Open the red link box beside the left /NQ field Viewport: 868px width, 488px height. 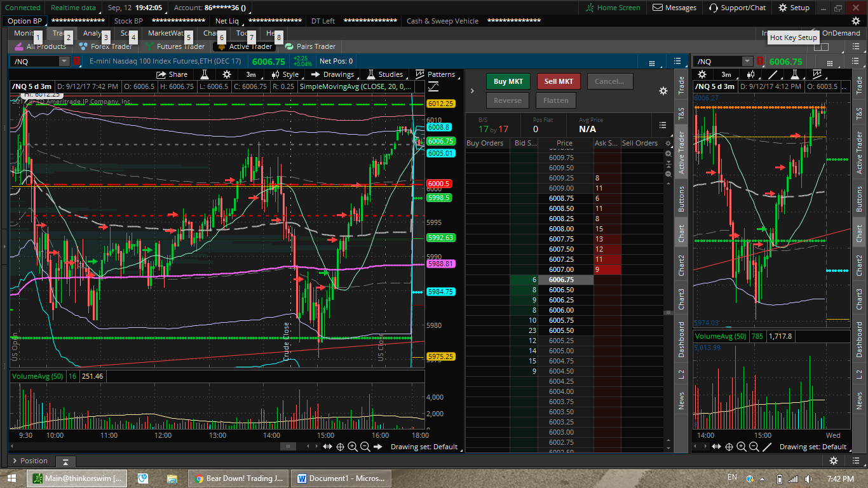pyautogui.click(x=77, y=61)
